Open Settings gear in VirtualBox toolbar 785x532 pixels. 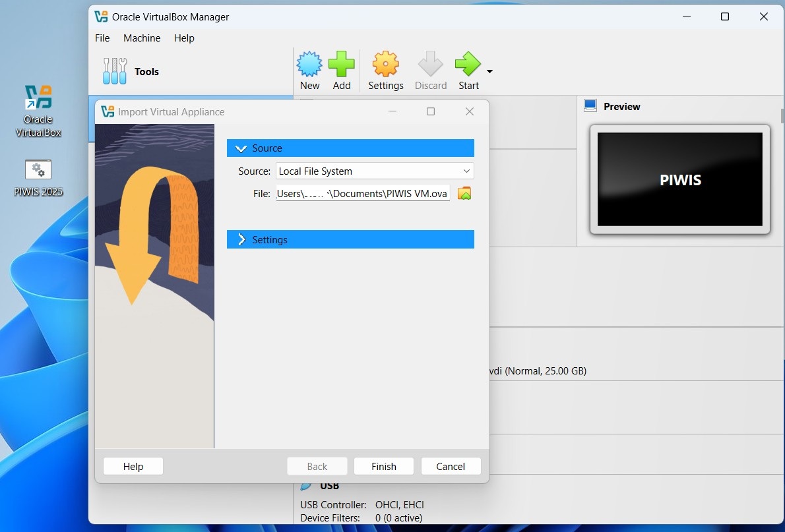pos(385,64)
